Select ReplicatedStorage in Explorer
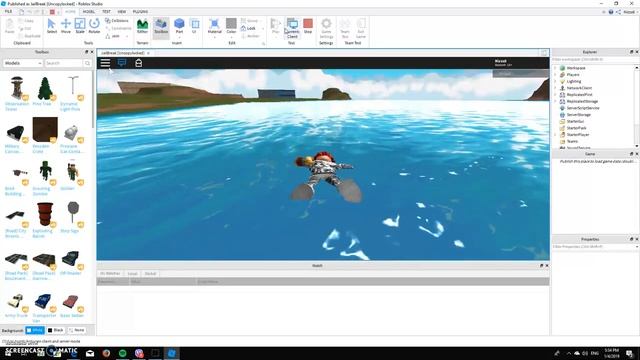This screenshot has height=360, width=640. (x=582, y=101)
